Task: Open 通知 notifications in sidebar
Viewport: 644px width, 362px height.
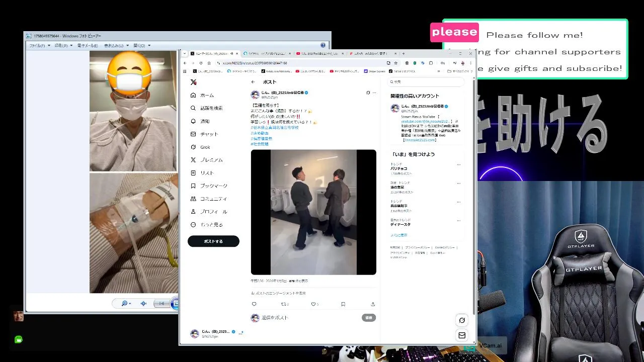Action: pos(200,121)
